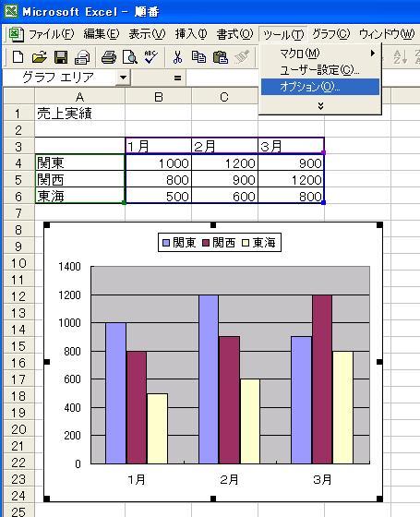Click the 2月 header cell
Viewport: 420px width, 517px height.
coord(224,147)
